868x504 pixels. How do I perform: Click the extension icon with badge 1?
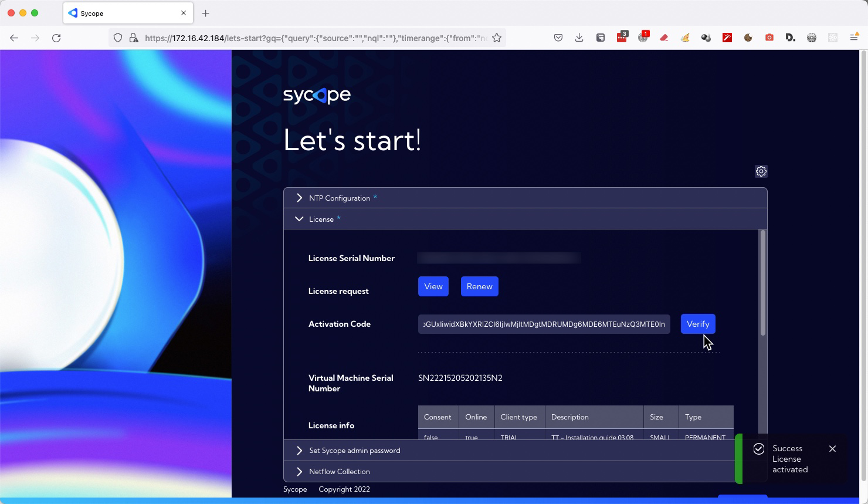pyautogui.click(x=643, y=38)
